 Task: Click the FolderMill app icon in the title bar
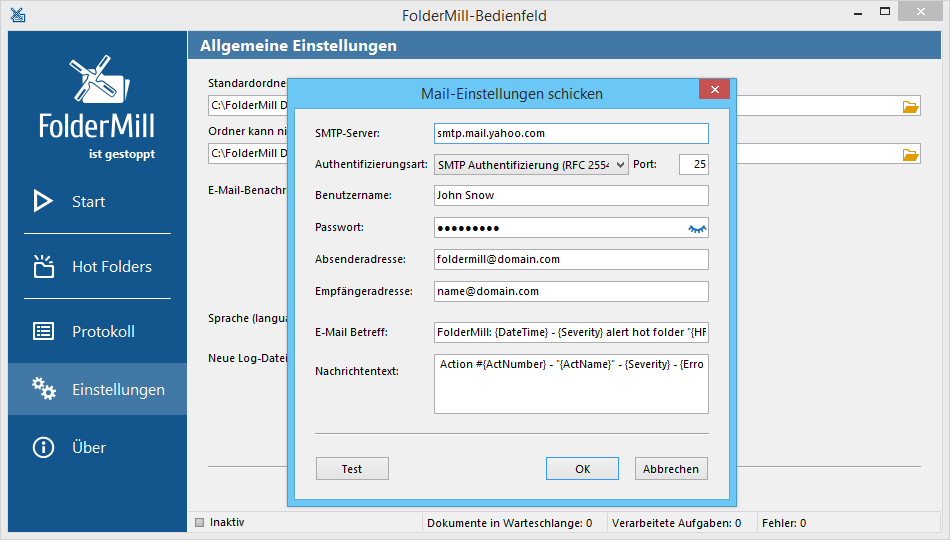(18, 15)
